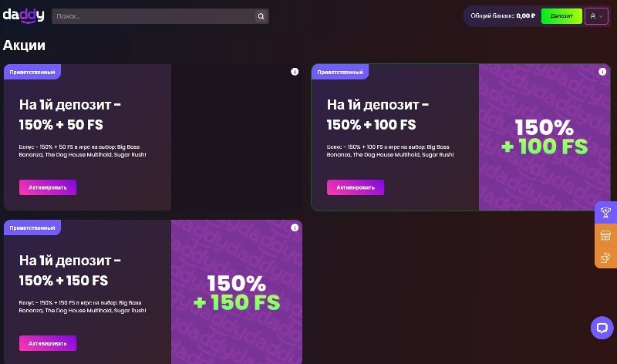Viewport: 617px width, 364px height.
Task: Activate the 150% + 50 FS bonus
Action: 48,187
